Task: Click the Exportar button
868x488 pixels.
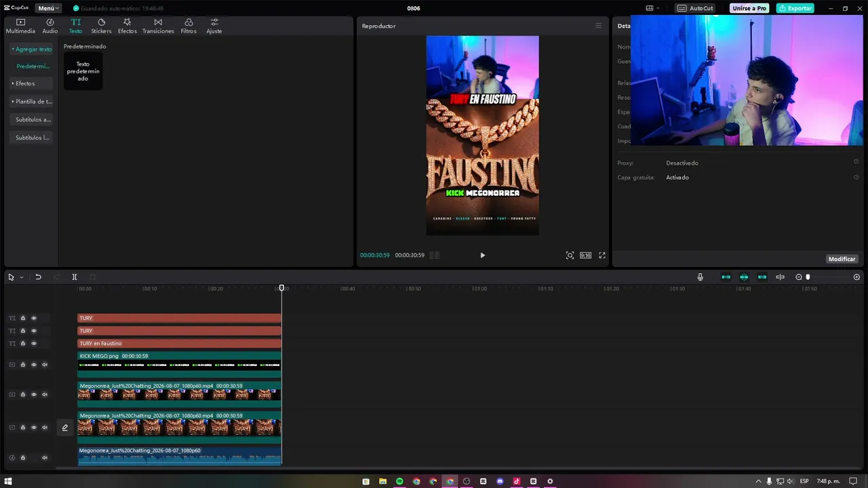Action: coord(795,8)
